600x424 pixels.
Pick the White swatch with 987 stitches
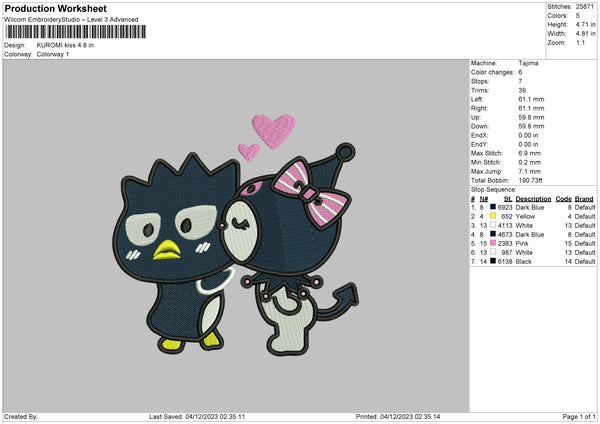tap(493, 252)
